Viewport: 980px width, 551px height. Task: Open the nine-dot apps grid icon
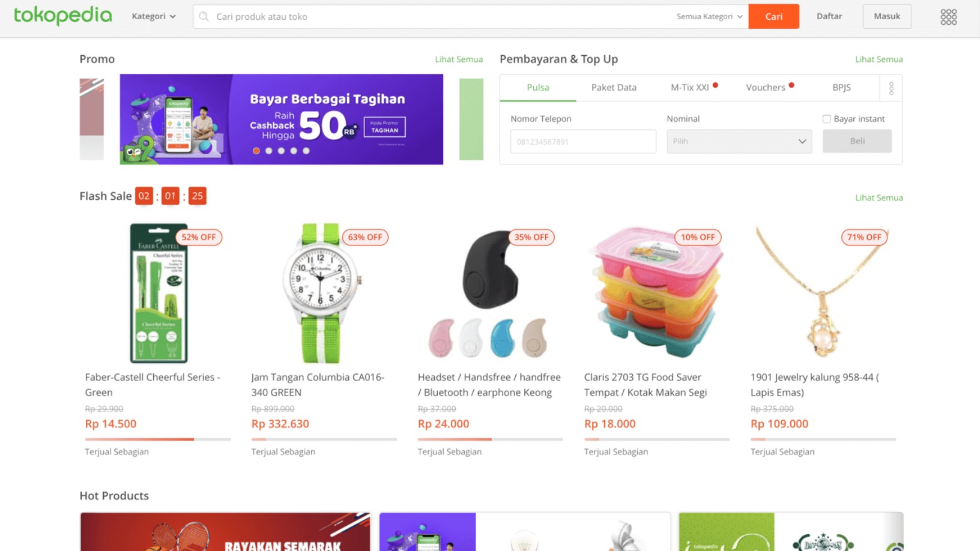coord(948,17)
